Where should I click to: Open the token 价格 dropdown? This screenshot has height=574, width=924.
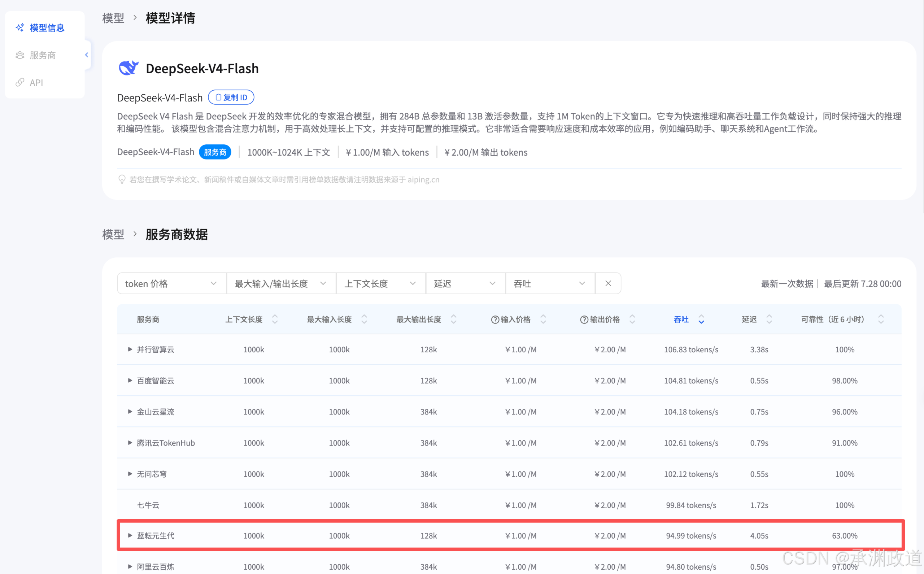(171, 284)
